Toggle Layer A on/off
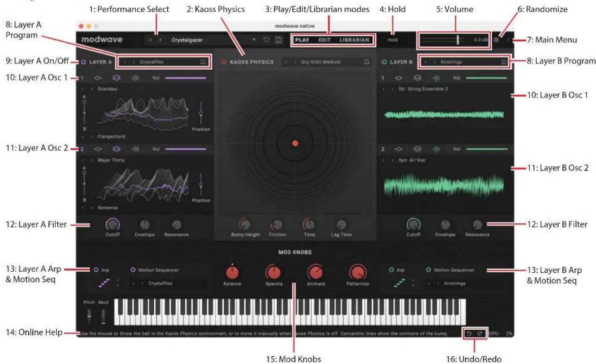This screenshot has height=364, width=596. (84, 62)
